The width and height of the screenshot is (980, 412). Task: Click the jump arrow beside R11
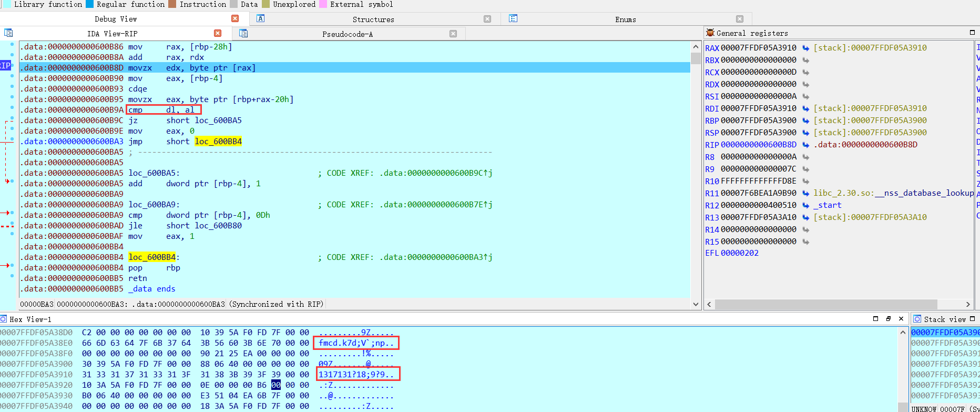click(x=805, y=193)
